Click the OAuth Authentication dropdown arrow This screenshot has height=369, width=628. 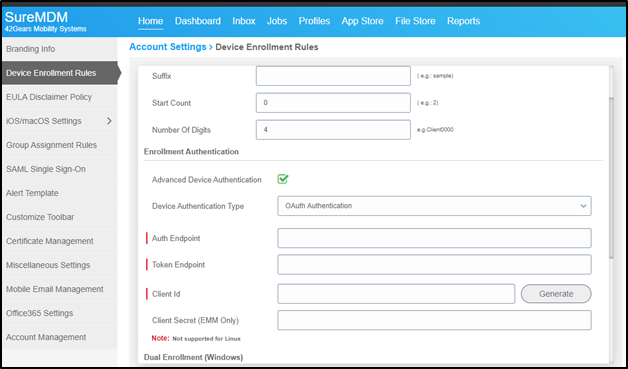(583, 206)
